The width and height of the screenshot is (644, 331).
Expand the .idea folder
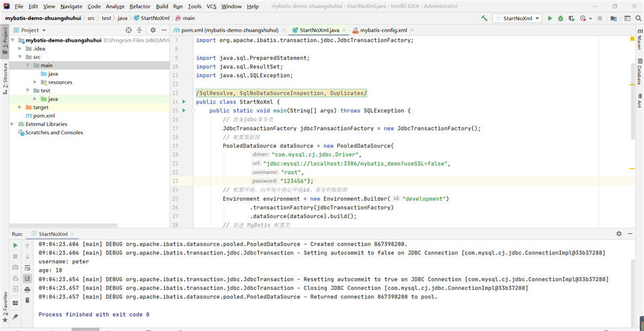(x=19, y=48)
